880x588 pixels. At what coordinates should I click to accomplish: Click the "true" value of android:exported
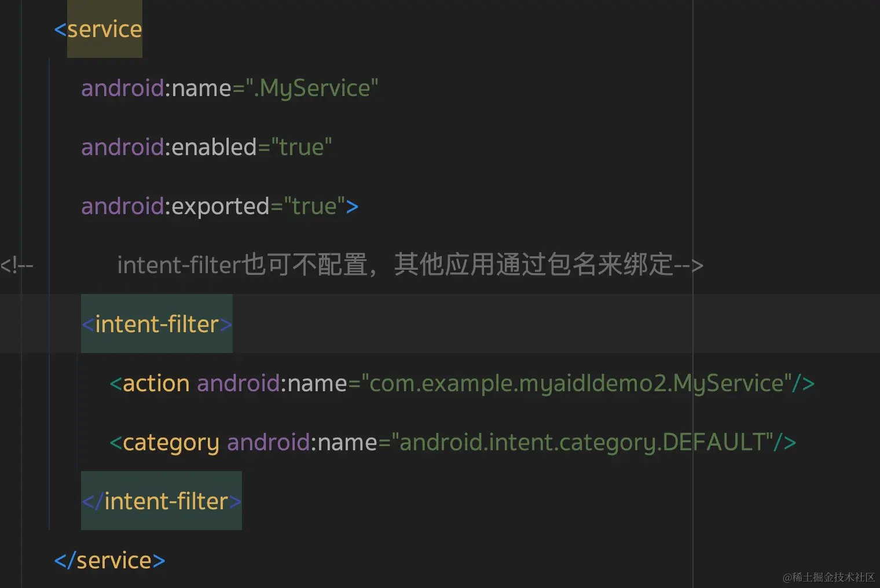pos(314,207)
